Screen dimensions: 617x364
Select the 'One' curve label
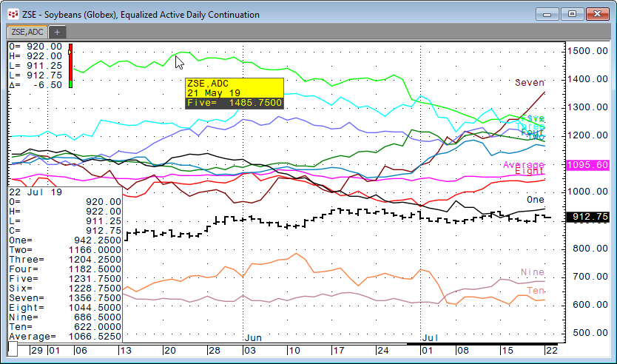535,200
